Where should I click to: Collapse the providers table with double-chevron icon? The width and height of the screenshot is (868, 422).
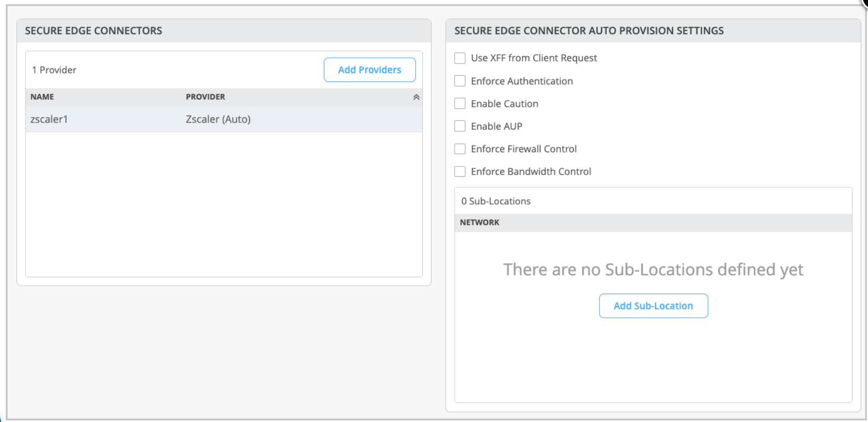pyautogui.click(x=416, y=97)
